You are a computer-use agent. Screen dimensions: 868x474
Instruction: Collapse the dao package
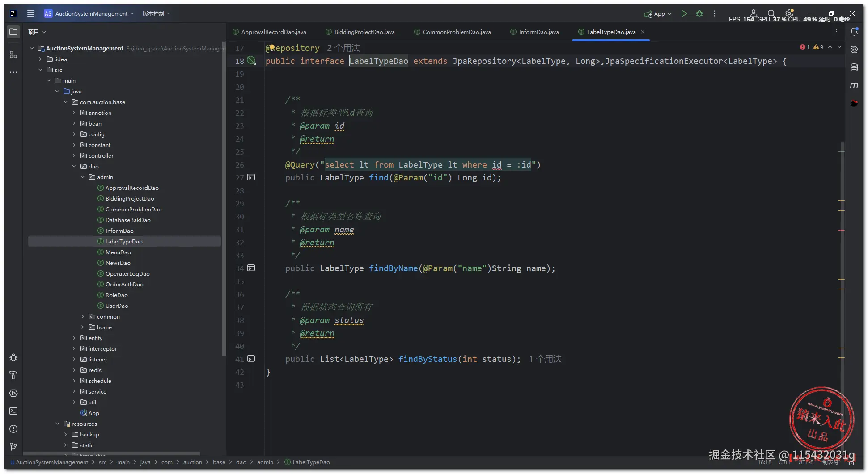click(74, 166)
